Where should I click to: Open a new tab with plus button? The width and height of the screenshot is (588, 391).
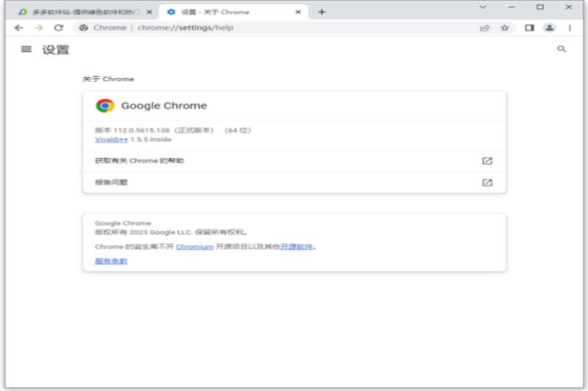pos(322,12)
